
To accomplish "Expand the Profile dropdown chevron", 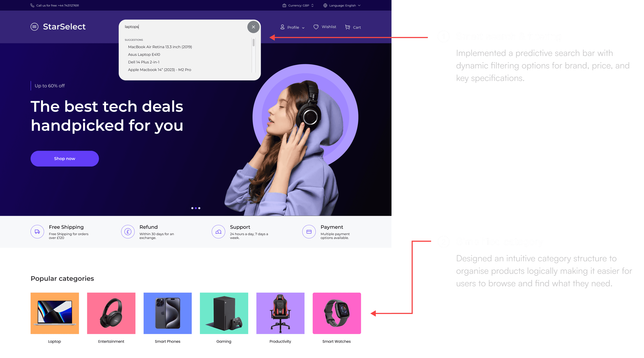I will coord(303,28).
